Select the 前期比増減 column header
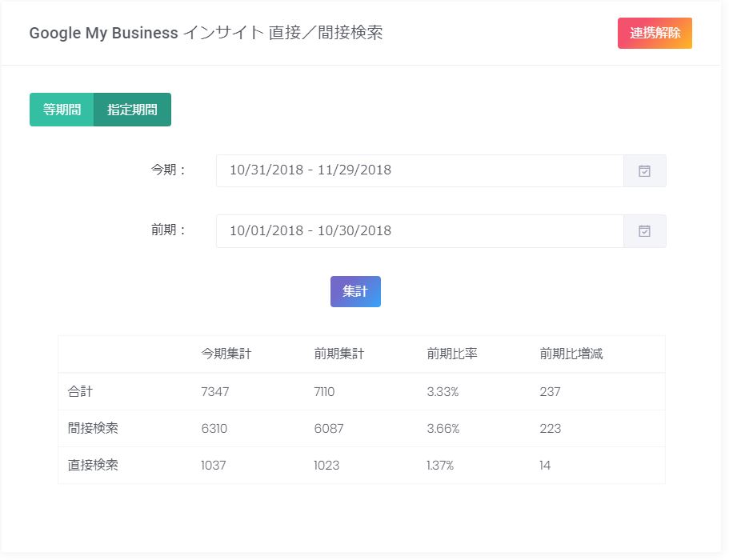 571,354
